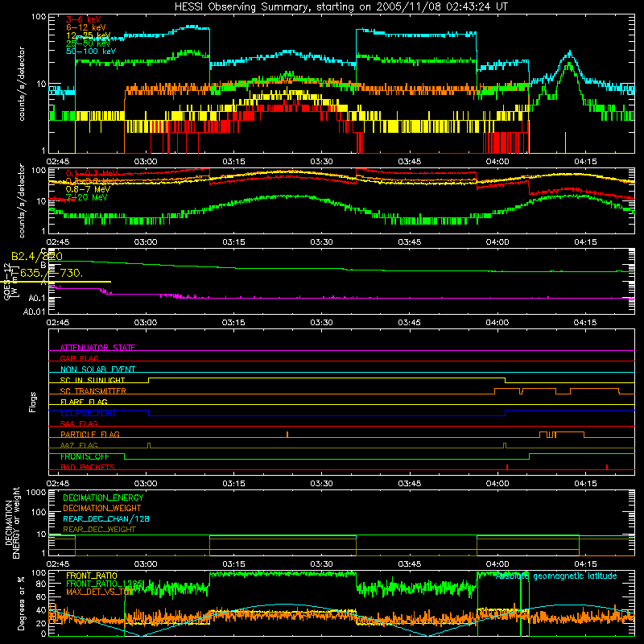Click the 50-100 keV peak near 04:12

(570, 52)
